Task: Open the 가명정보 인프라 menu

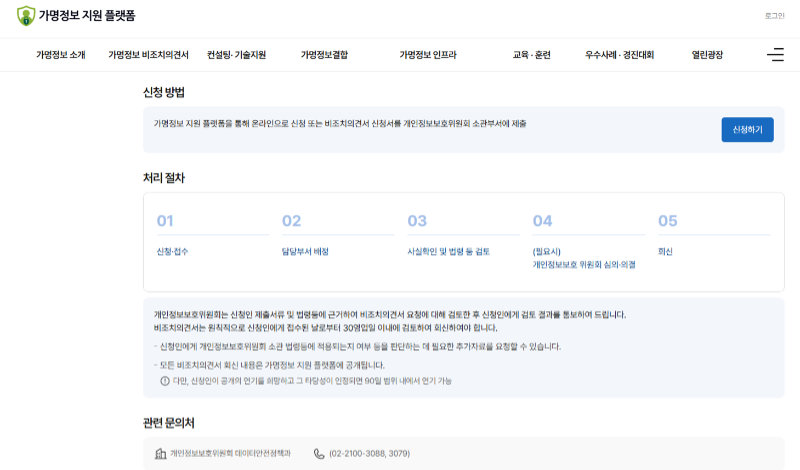Action: 428,55
